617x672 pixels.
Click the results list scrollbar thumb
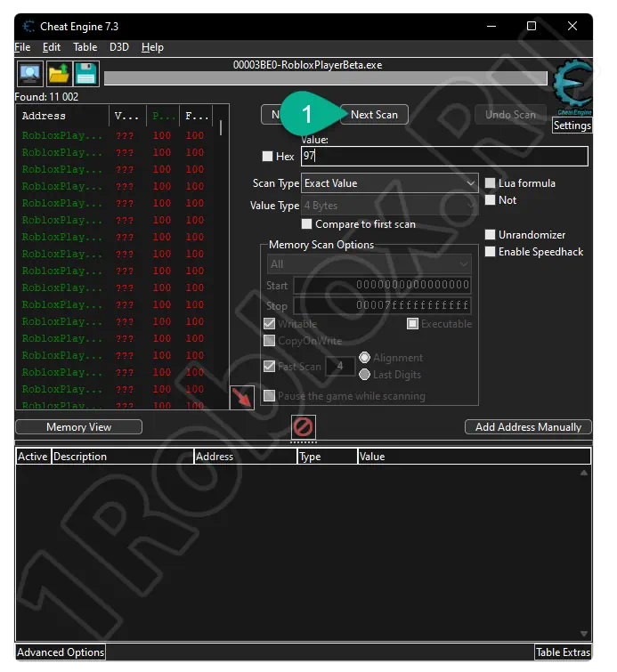point(221,127)
